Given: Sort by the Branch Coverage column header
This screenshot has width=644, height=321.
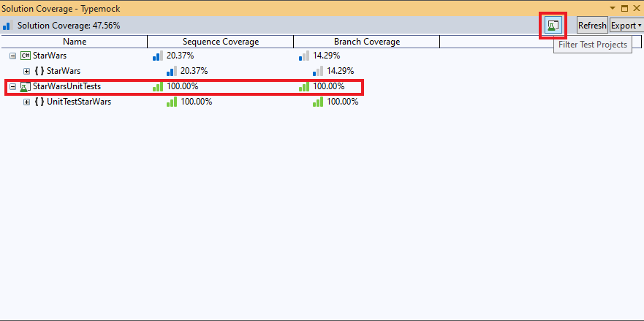Looking at the screenshot, I should click(x=366, y=42).
